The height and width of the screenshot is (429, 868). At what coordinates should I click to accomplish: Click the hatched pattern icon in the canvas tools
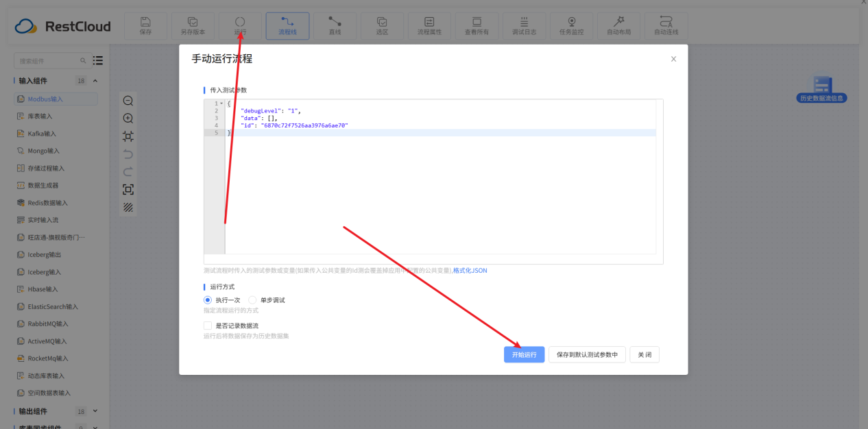pyautogui.click(x=128, y=207)
